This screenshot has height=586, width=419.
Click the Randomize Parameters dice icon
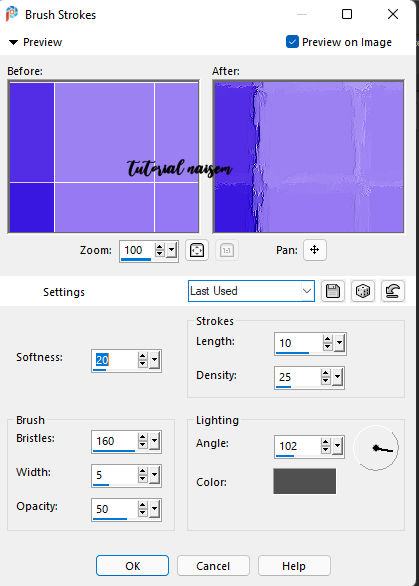pos(363,291)
